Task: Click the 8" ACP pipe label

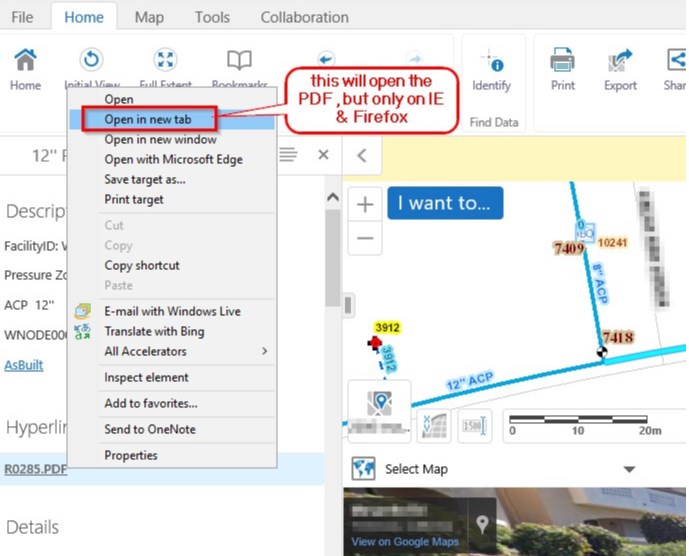Action: (x=600, y=283)
